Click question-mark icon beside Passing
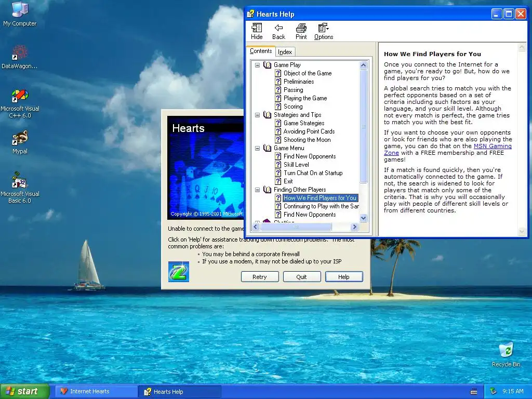Screen dimensions: 532x399 [x=278, y=89]
